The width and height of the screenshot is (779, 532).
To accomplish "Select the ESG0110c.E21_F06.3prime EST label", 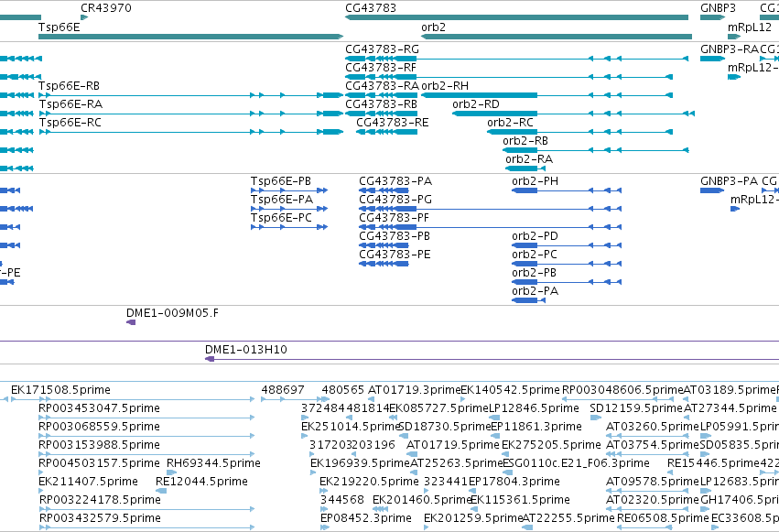I will click(577, 463).
